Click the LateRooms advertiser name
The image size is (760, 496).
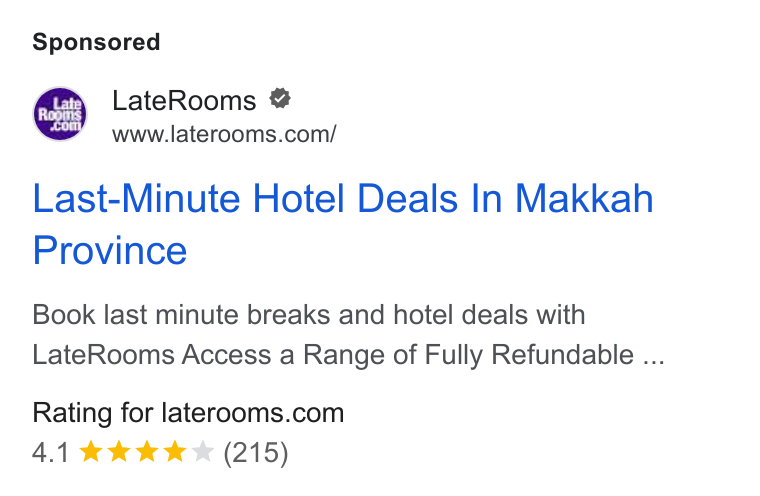pyautogui.click(x=184, y=101)
